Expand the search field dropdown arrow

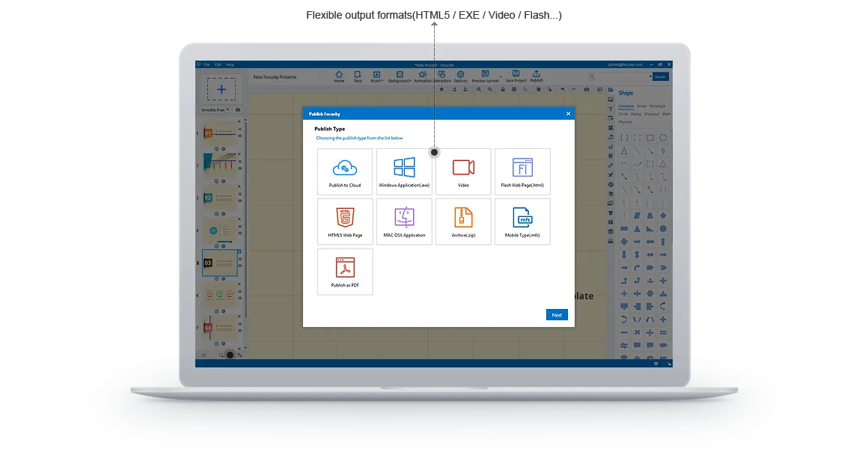click(x=650, y=77)
